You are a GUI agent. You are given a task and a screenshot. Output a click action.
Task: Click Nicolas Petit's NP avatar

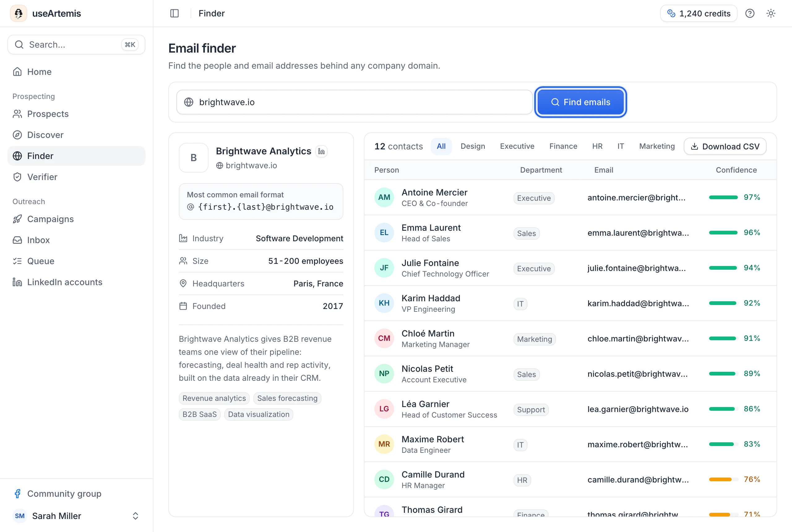pos(384,374)
